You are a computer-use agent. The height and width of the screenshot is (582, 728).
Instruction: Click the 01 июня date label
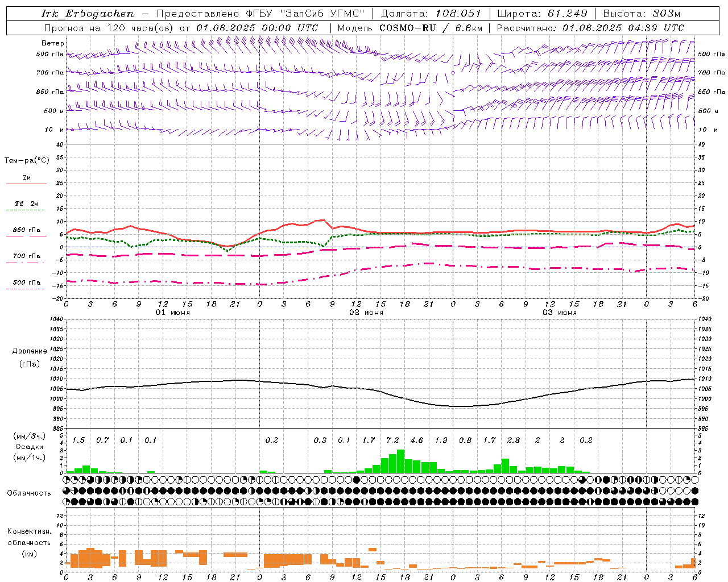[x=173, y=313]
